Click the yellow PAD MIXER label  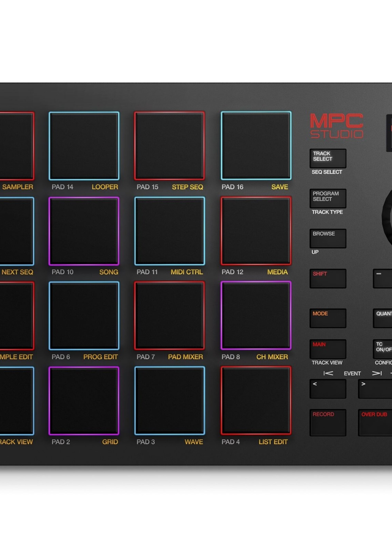point(185,357)
